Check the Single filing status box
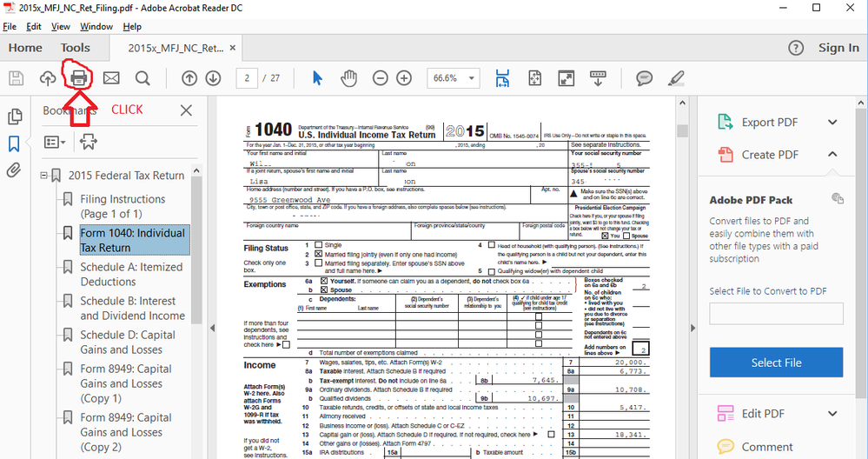This screenshot has height=459, width=868. pyautogui.click(x=318, y=245)
